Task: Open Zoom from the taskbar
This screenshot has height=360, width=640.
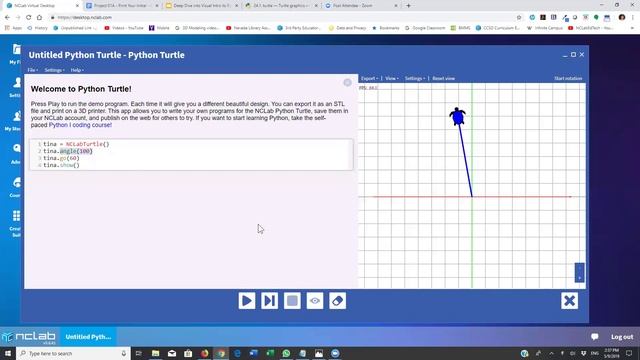Action: pos(335,353)
